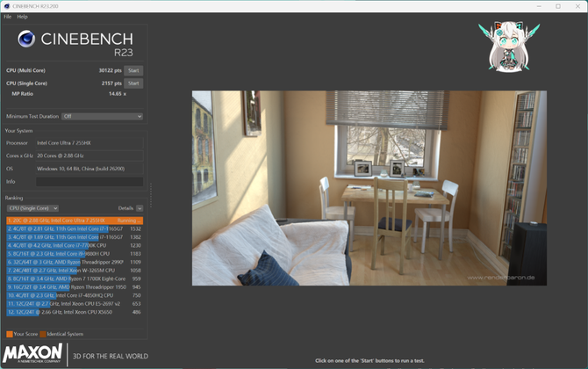Click the brown Identical System legend swatch

point(42,334)
